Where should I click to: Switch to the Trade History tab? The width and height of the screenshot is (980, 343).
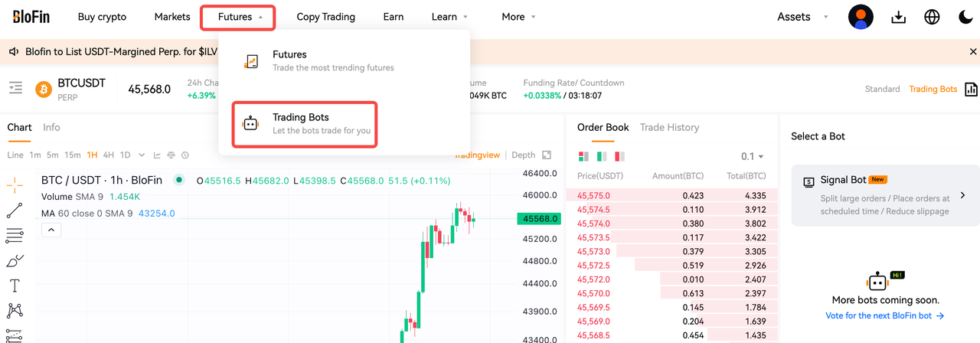point(669,127)
